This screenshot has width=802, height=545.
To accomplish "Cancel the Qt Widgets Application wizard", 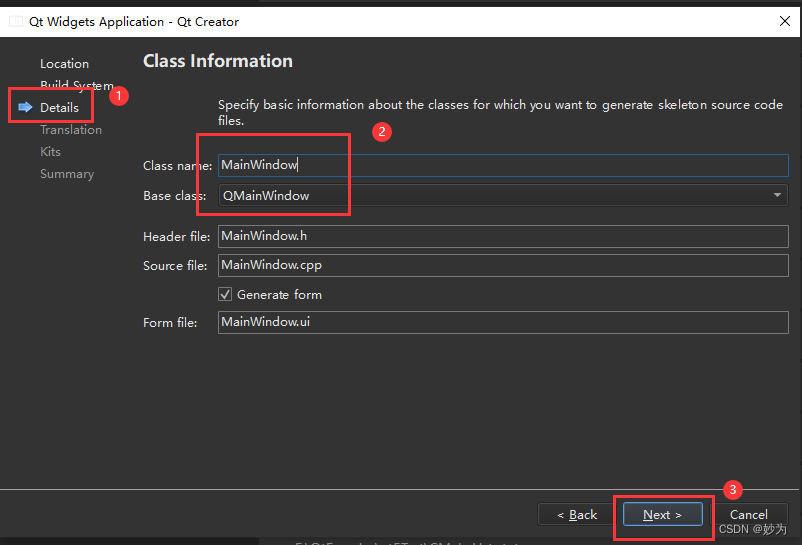I will coord(748,514).
